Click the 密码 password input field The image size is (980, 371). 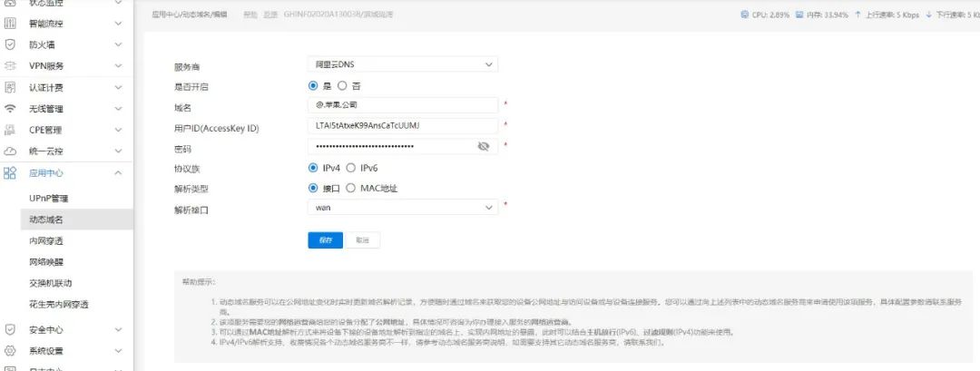(403, 146)
